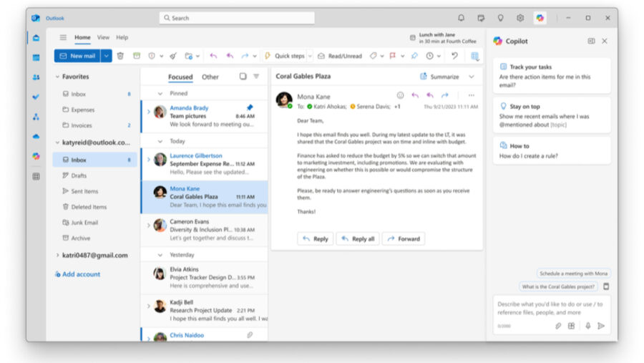
Task: Collapse the Yesterday group
Action: point(160,255)
